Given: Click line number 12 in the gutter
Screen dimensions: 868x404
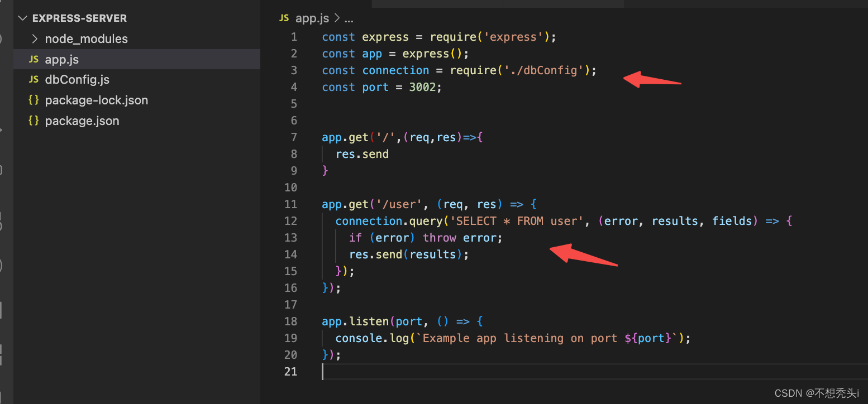Looking at the screenshot, I should (291, 221).
